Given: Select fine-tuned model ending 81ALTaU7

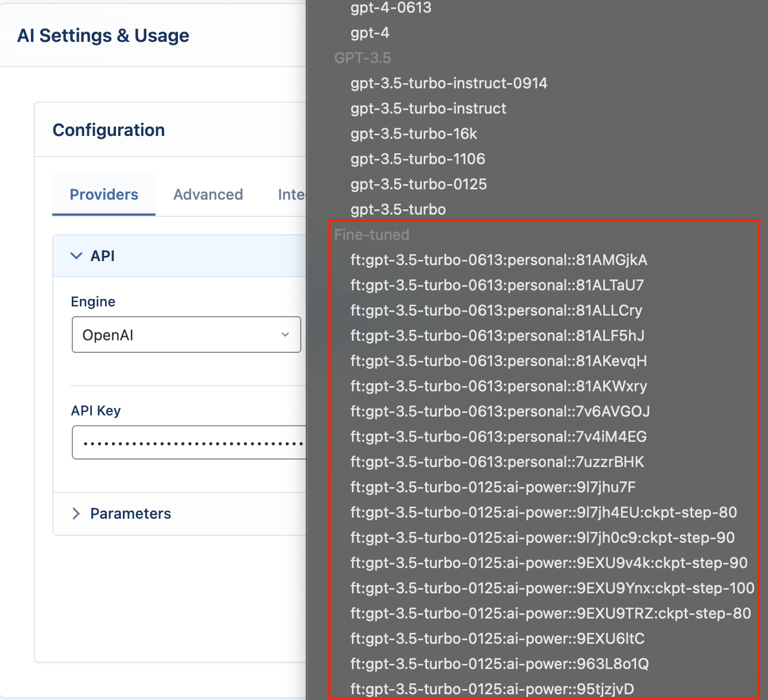Looking at the screenshot, I should pyautogui.click(x=497, y=285).
